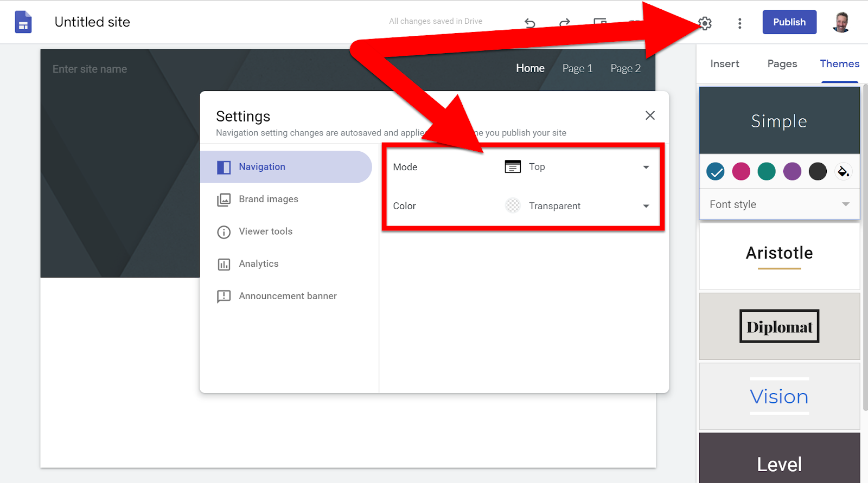Redo the last action
The width and height of the screenshot is (868, 483).
(565, 23)
